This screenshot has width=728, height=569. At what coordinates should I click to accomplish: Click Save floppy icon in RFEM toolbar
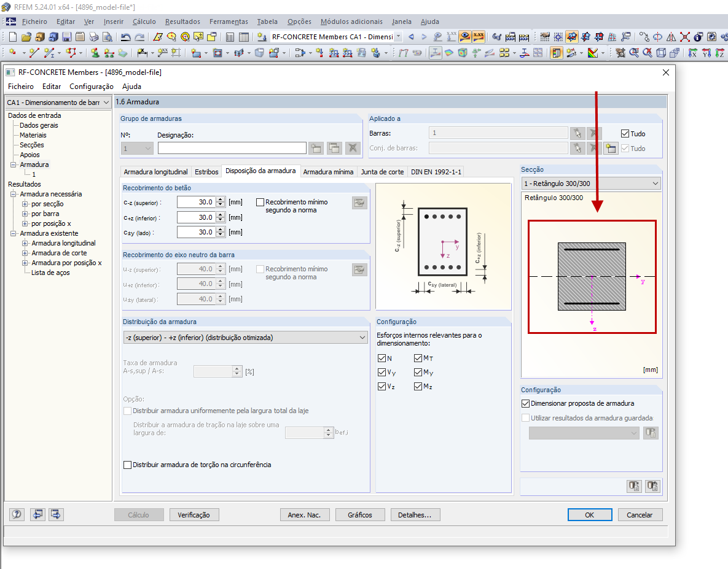tap(66, 37)
